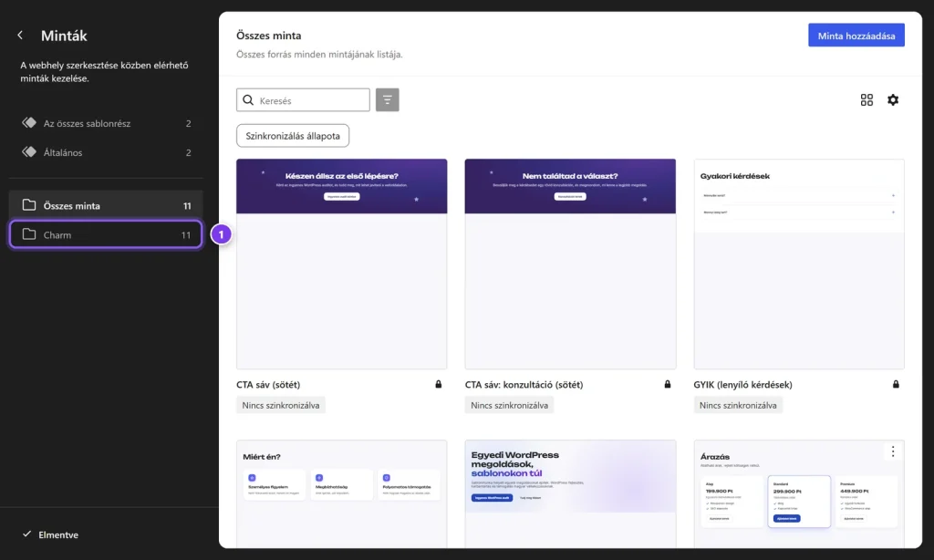
Task: Click the CTA sáv: konzultáció (sötét) title
Action: (524, 385)
